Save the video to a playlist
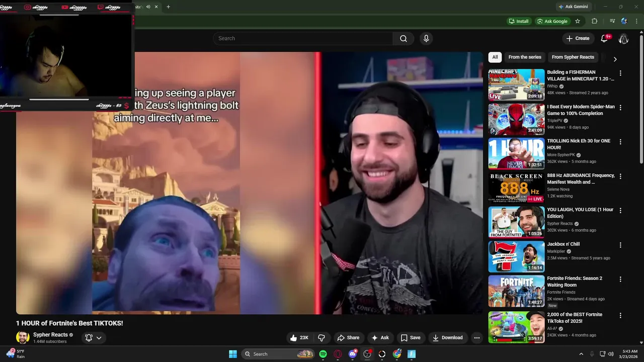The height and width of the screenshot is (362, 644). (411, 338)
